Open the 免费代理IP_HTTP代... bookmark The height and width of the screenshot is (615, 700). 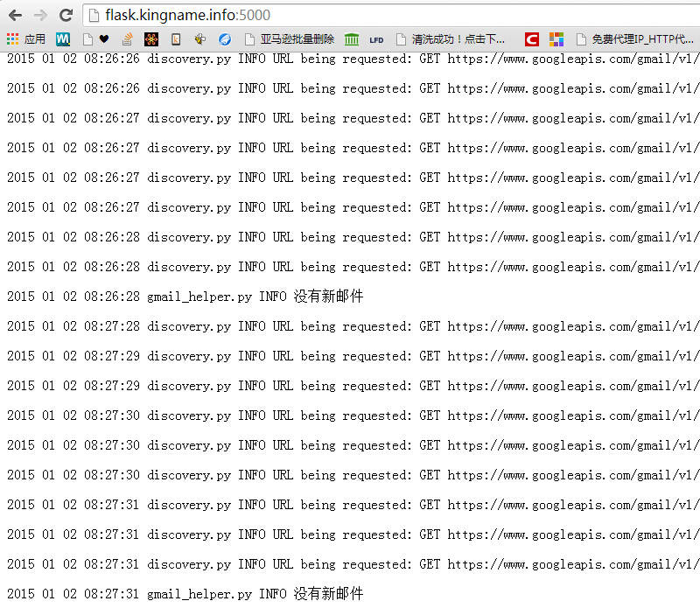[635, 39]
